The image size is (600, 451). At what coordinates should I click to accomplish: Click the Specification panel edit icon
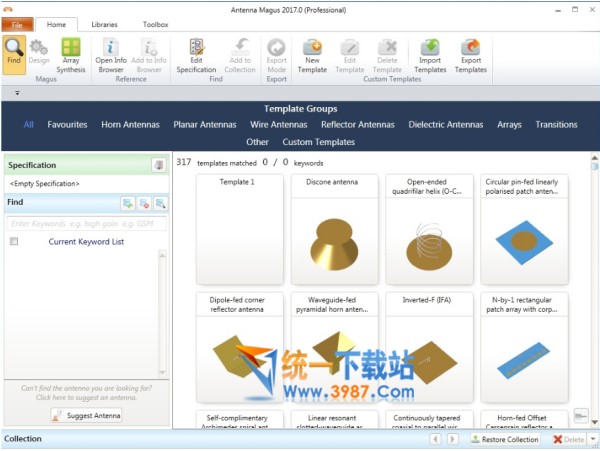click(158, 165)
